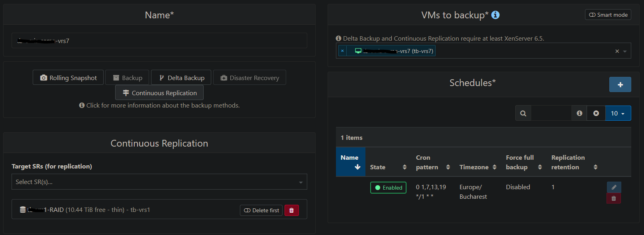
Task: Click the schedules filter text field
Action: click(551, 114)
